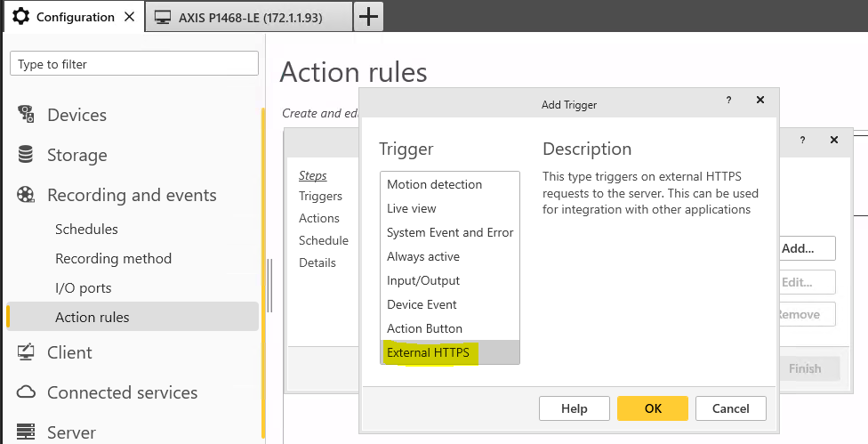Select Action rules in sidebar
Viewport: 868px width, 444px height.
coord(133,317)
